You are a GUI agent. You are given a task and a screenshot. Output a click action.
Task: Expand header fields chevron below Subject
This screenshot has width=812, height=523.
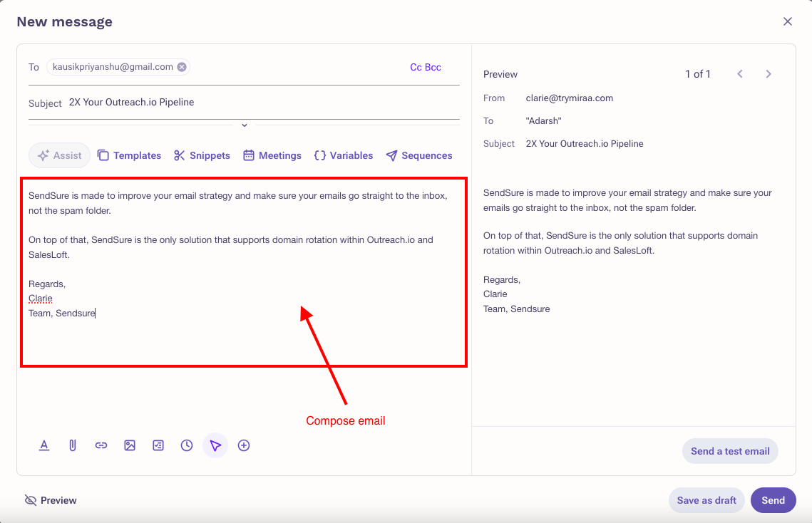click(x=245, y=125)
